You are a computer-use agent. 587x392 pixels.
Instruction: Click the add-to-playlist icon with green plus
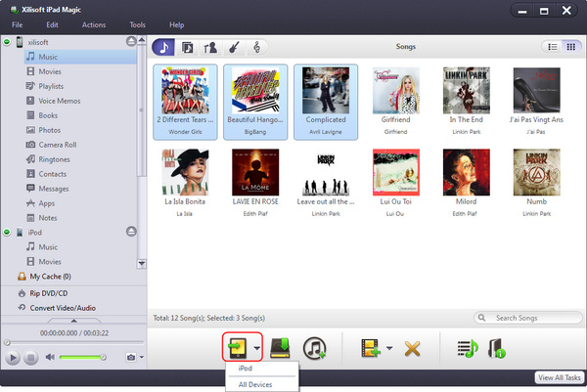pos(467,346)
